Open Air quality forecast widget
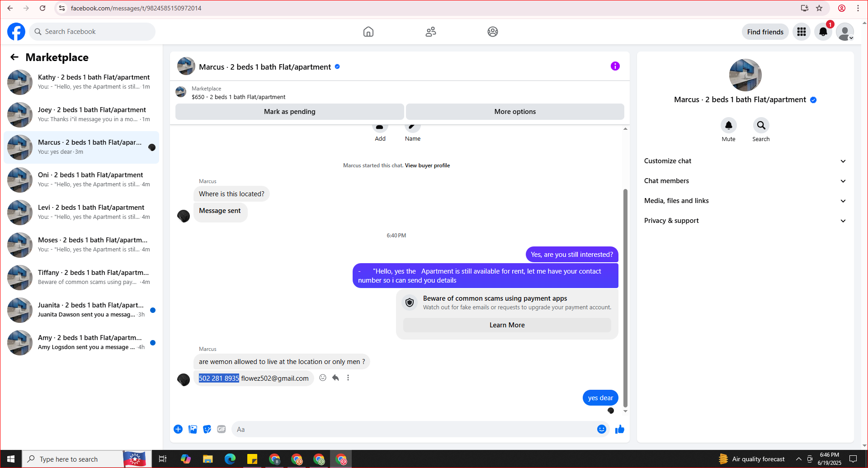This screenshot has width=868, height=468. 751,459
